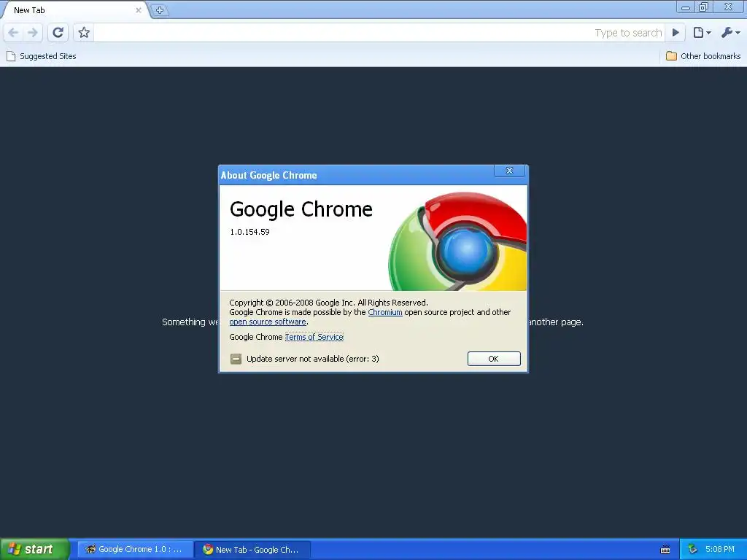Open the Terms of Service link

pos(314,337)
